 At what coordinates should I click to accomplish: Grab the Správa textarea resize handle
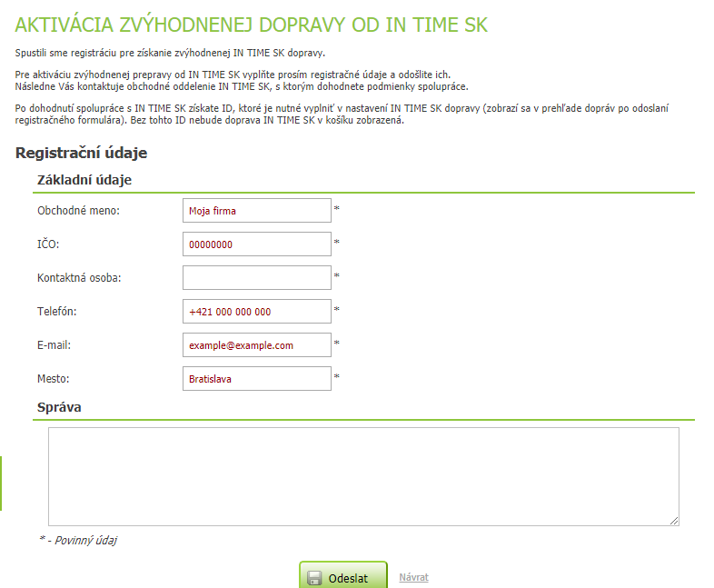click(674, 521)
